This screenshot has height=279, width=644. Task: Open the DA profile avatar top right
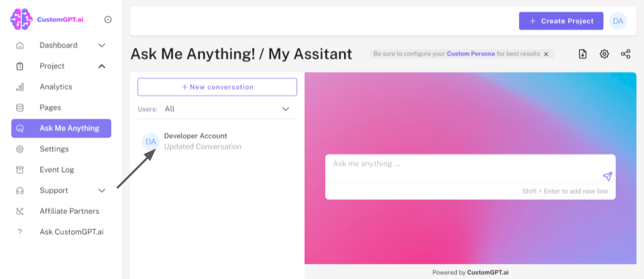click(x=618, y=21)
